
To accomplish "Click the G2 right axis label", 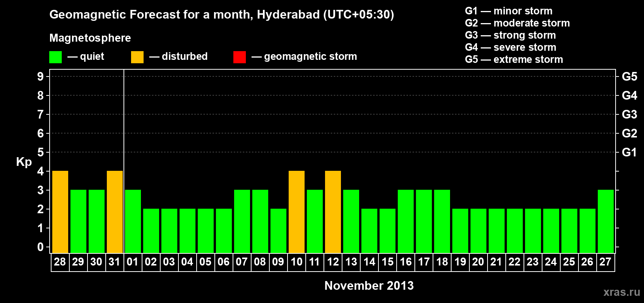I will pos(630,133).
